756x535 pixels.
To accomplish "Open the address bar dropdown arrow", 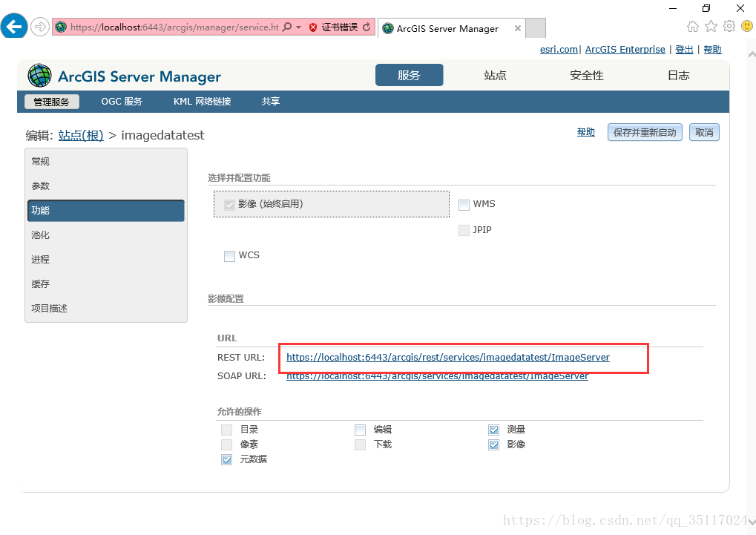I will pos(298,27).
